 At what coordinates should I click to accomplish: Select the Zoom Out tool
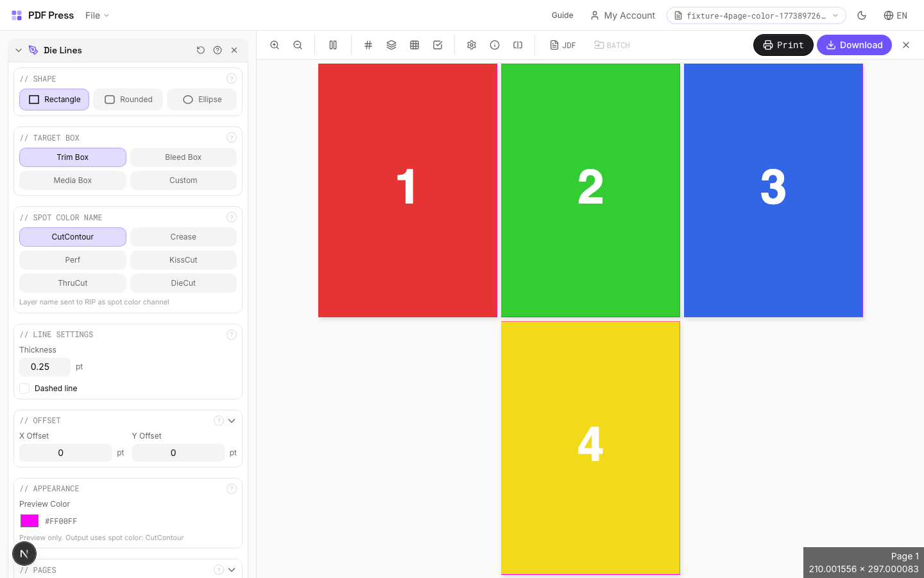click(298, 45)
